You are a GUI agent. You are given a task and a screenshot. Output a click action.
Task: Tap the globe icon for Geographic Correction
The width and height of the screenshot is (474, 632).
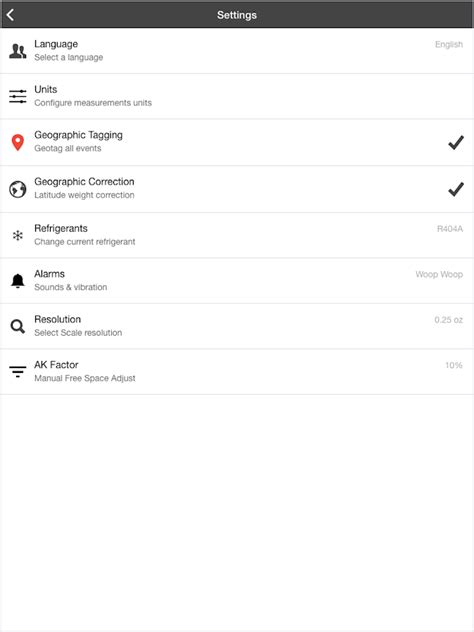tap(18, 189)
